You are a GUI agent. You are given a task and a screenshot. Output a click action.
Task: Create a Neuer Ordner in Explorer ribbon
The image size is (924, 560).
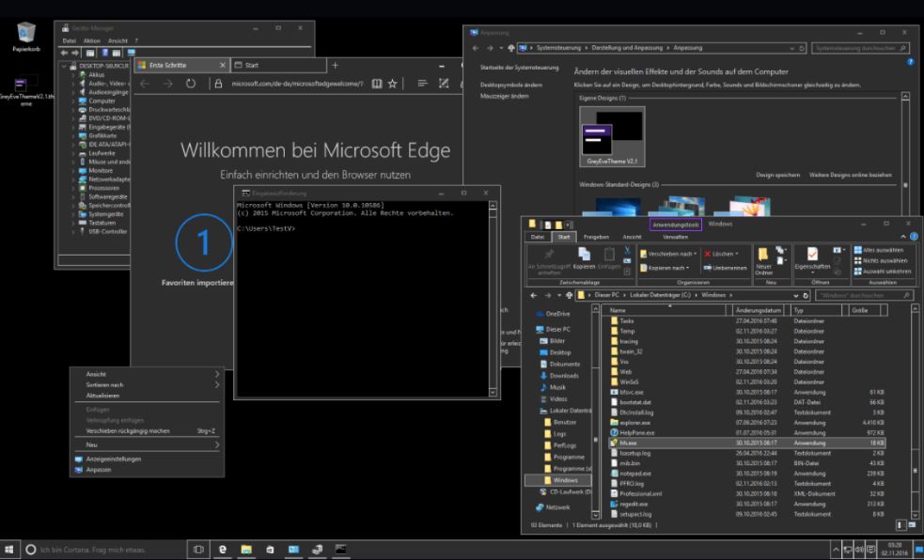coord(764,258)
